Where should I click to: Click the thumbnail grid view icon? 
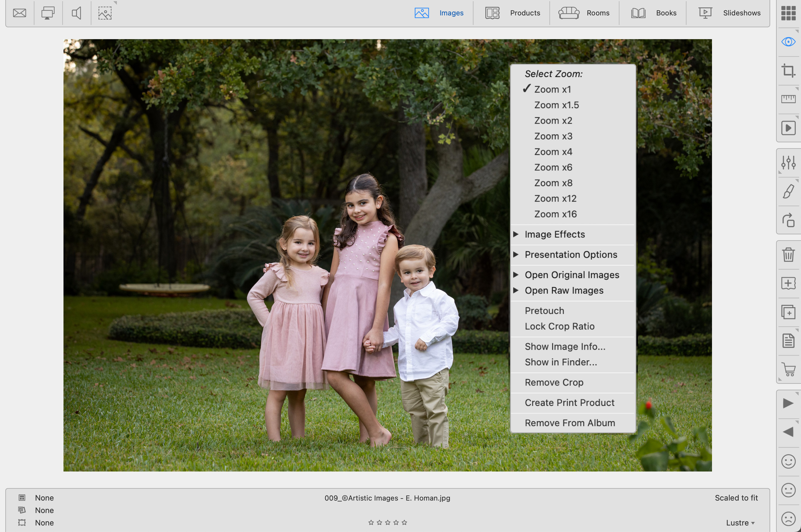[788, 13]
